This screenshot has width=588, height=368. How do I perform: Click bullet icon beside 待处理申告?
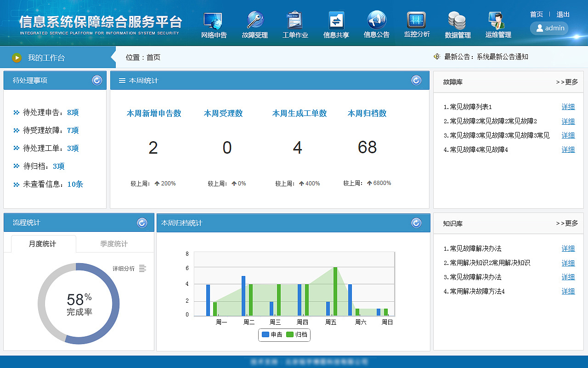point(17,112)
